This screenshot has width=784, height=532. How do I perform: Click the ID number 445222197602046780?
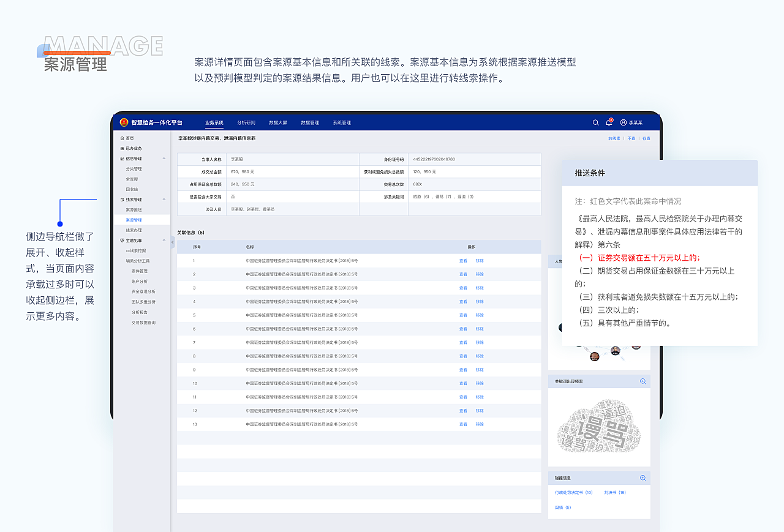[x=434, y=159]
